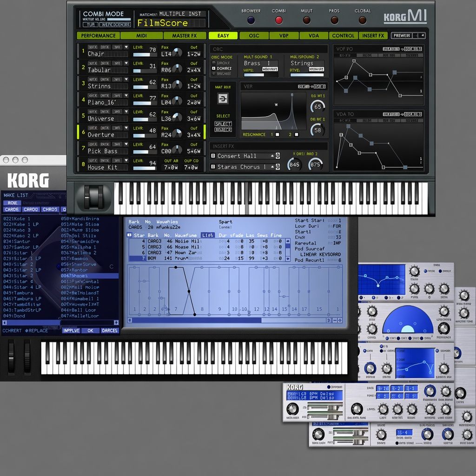Click OK in the list window
This screenshot has height=476, width=476.
(x=90, y=331)
